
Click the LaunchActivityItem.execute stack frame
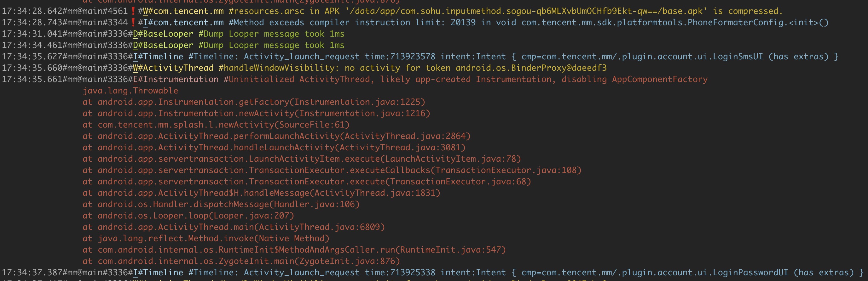click(x=302, y=159)
